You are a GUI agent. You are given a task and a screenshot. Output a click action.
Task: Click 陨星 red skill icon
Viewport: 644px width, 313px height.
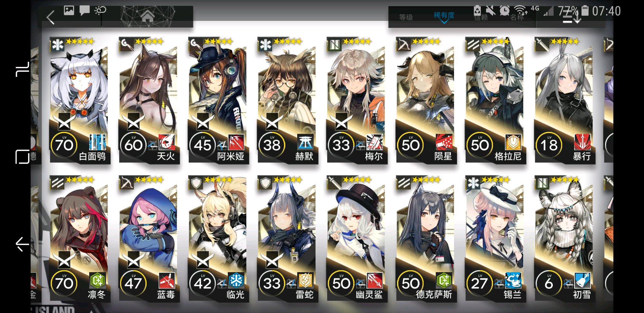click(x=444, y=142)
